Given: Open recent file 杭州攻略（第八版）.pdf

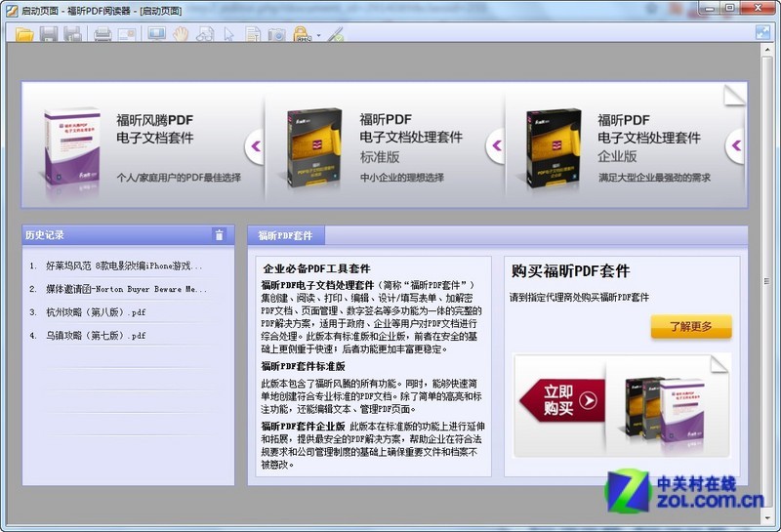Looking at the screenshot, I should pos(96,312).
